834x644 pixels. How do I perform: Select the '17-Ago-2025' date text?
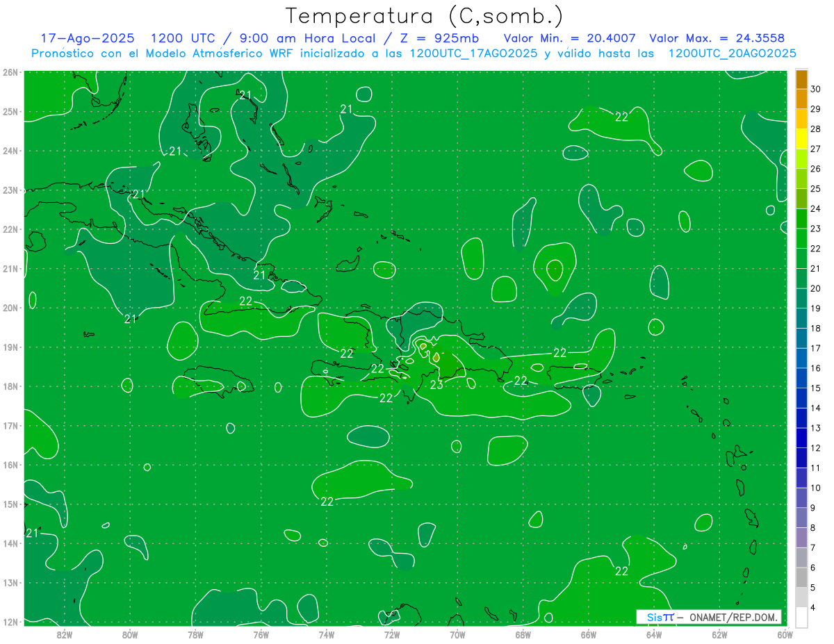(88, 38)
